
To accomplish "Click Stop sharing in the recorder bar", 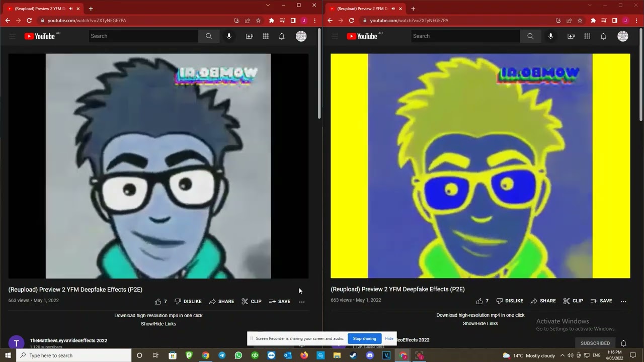I will click(x=365, y=338).
